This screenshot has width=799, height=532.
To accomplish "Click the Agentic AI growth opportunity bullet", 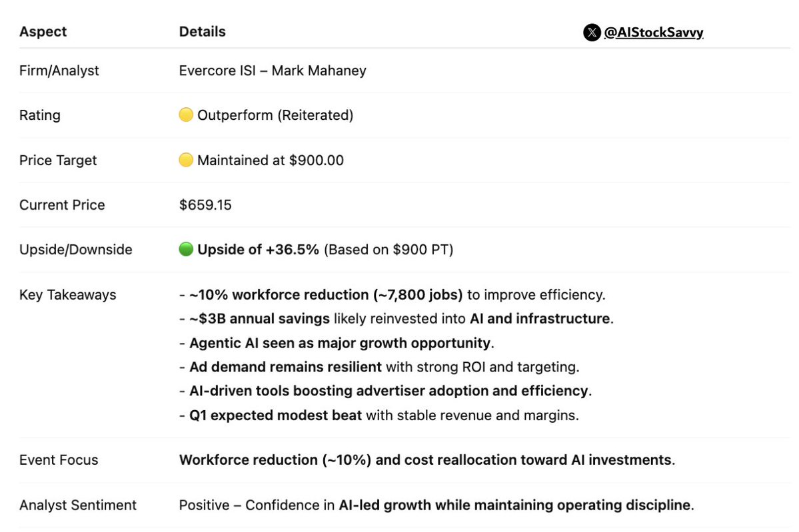I will pos(337,343).
